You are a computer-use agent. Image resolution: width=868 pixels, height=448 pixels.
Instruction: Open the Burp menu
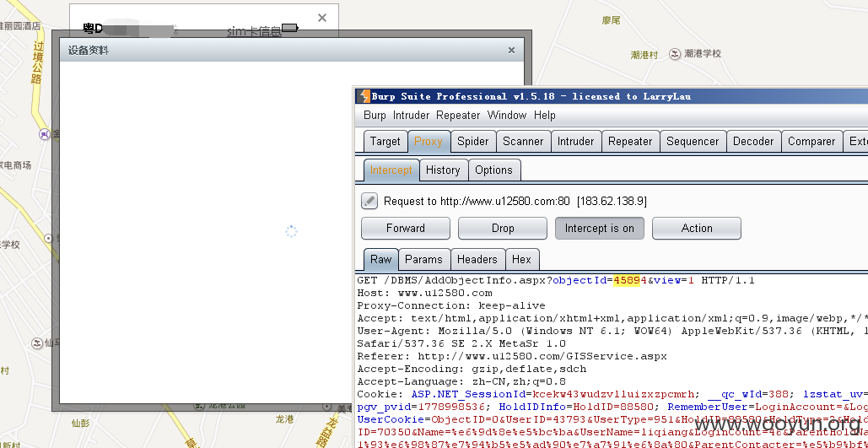point(375,116)
